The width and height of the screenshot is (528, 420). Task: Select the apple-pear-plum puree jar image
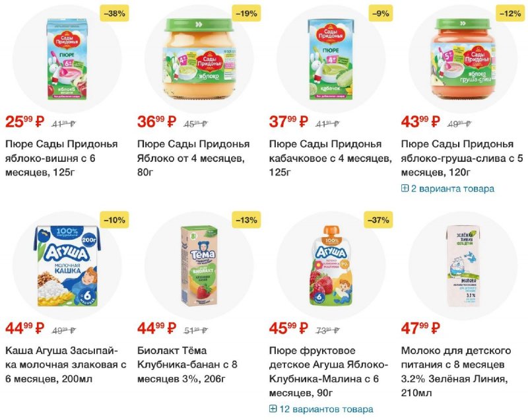pos(463,59)
